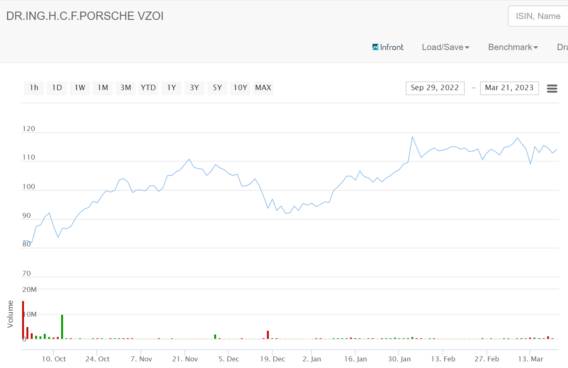Open the Benchmark dropdown
568x368 pixels.
click(x=513, y=47)
